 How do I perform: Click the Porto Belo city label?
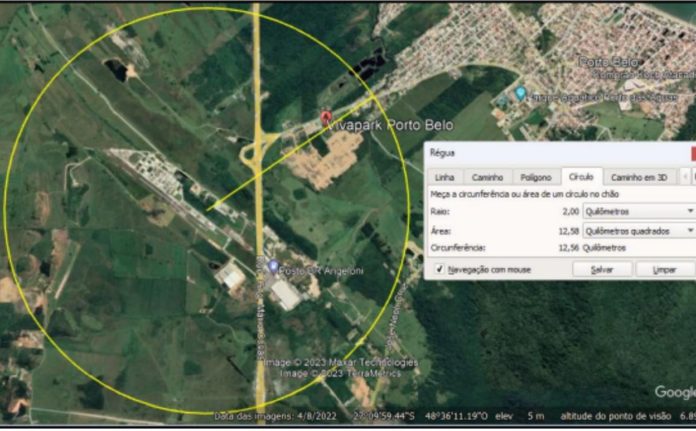(x=608, y=63)
